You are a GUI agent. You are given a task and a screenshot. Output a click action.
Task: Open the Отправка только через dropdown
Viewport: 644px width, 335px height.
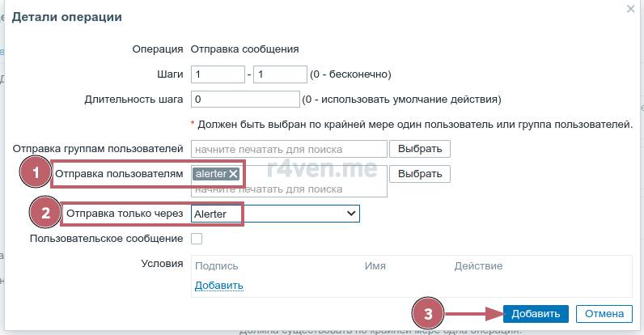click(274, 214)
